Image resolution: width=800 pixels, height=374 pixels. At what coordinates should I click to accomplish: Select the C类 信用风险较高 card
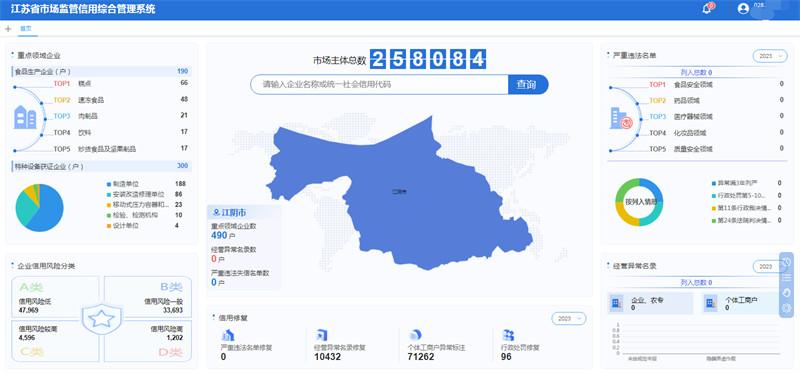point(55,341)
